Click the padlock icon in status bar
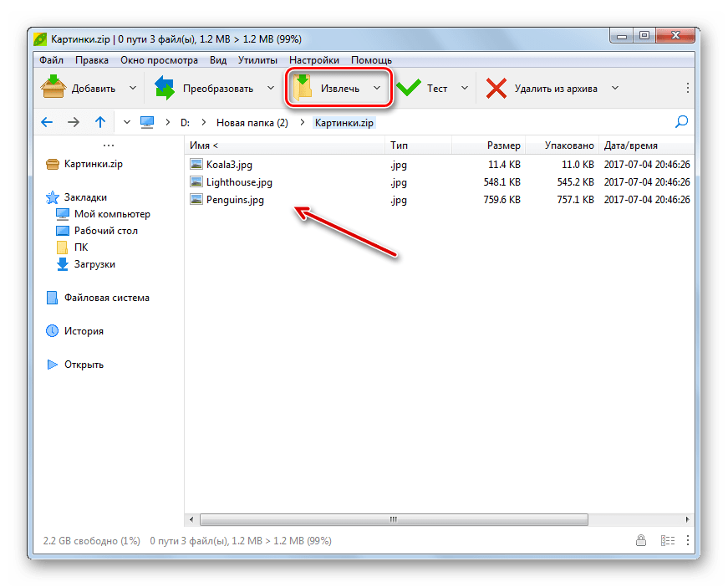Viewport: 728px width, 587px height. [641, 540]
